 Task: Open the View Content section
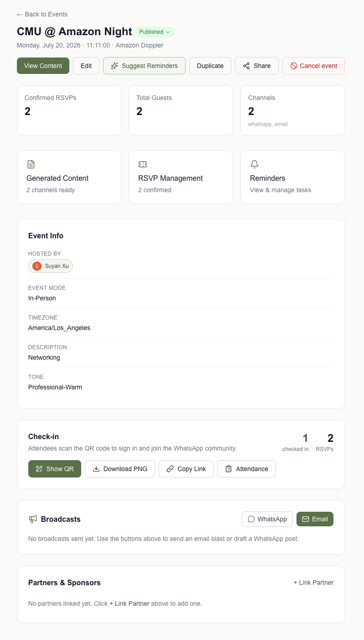[x=43, y=66]
